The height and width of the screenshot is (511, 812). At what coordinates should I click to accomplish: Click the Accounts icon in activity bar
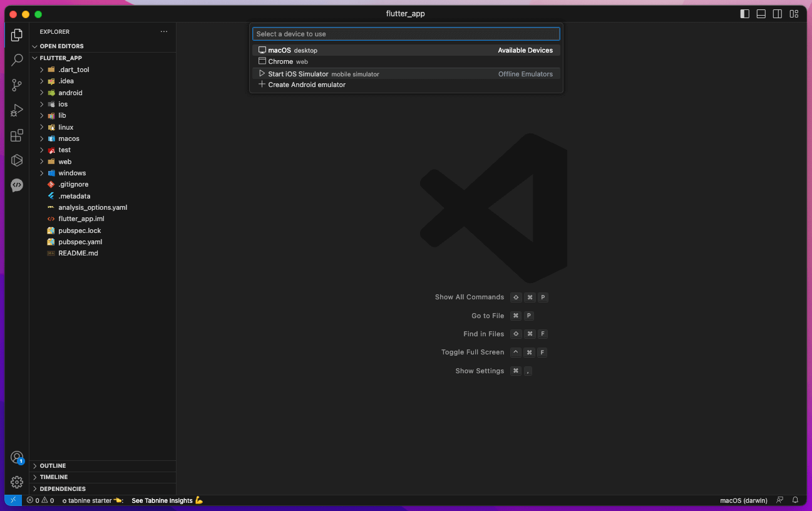click(x=17, y=457)
